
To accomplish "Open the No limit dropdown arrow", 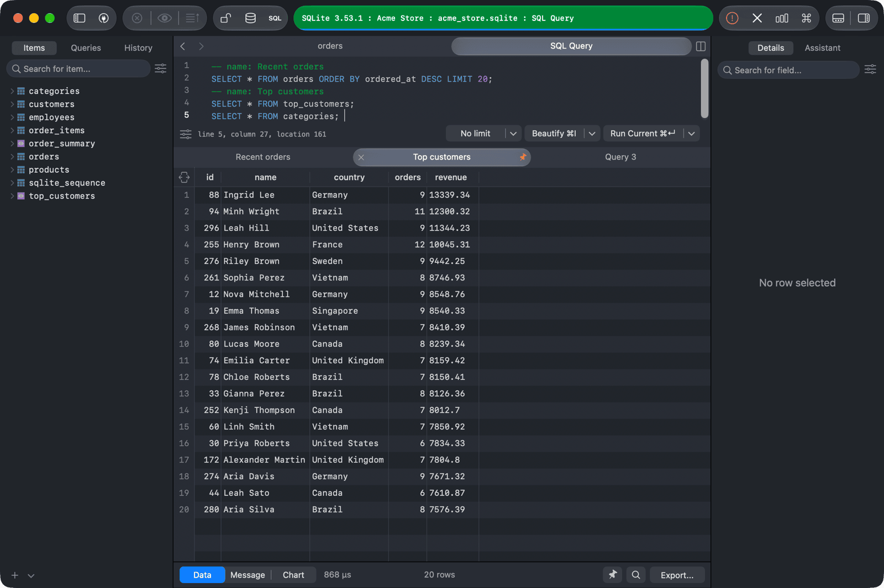I will pos(513,134).
